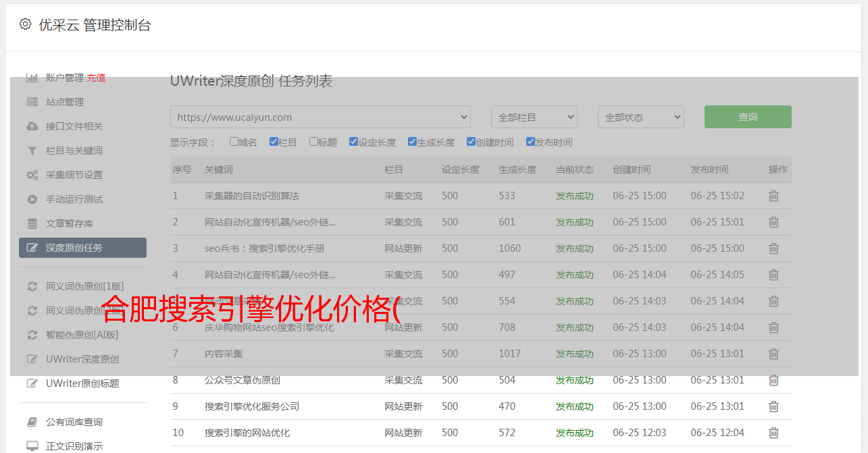Uncheck the 栏目 field checkbox
The image size is (868, 453).
pyautogui.click(x=274, y=142)
